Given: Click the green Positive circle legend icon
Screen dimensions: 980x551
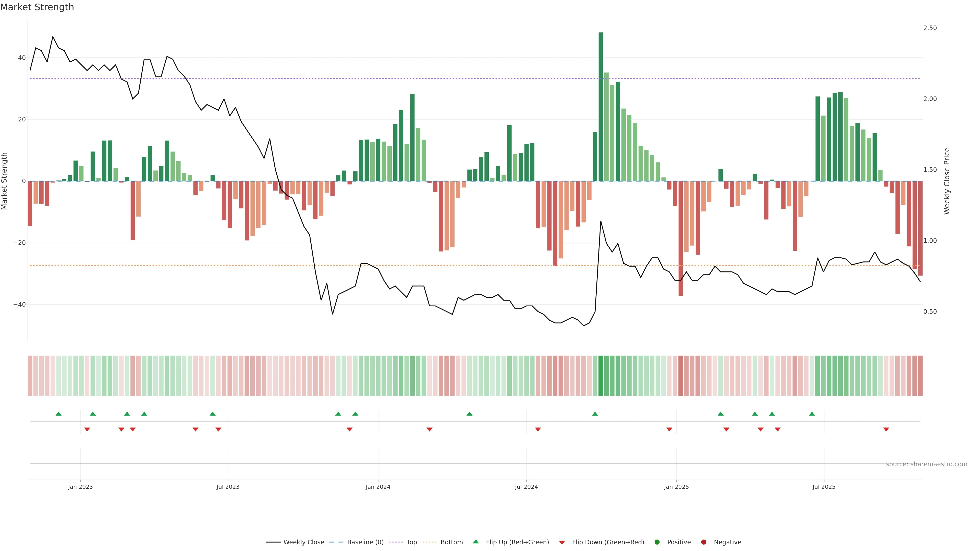Looking at the screenshot, I should click(x=657, y=542).
